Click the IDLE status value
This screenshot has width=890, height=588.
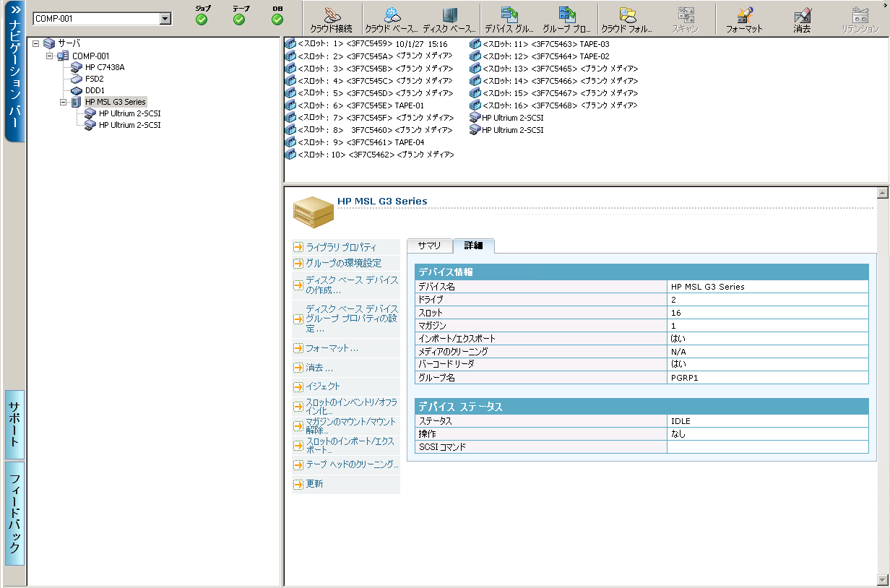click(x=681, y=421)
